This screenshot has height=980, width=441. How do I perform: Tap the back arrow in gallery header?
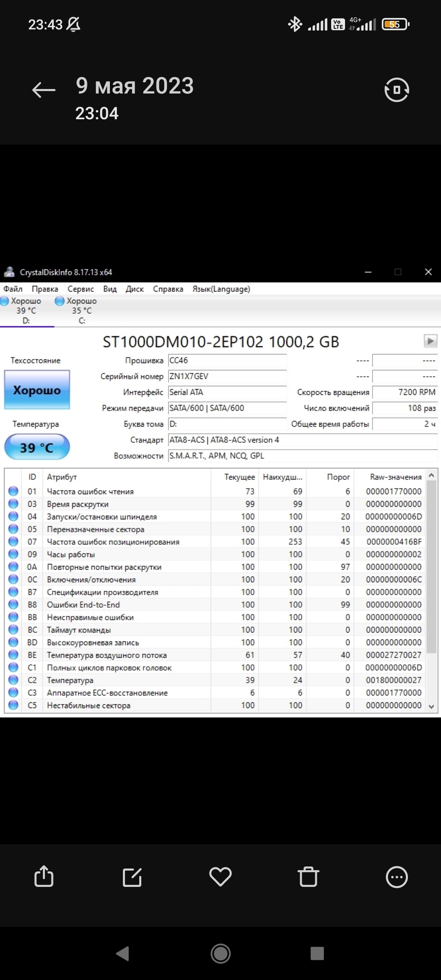click(x=44, y=90)
